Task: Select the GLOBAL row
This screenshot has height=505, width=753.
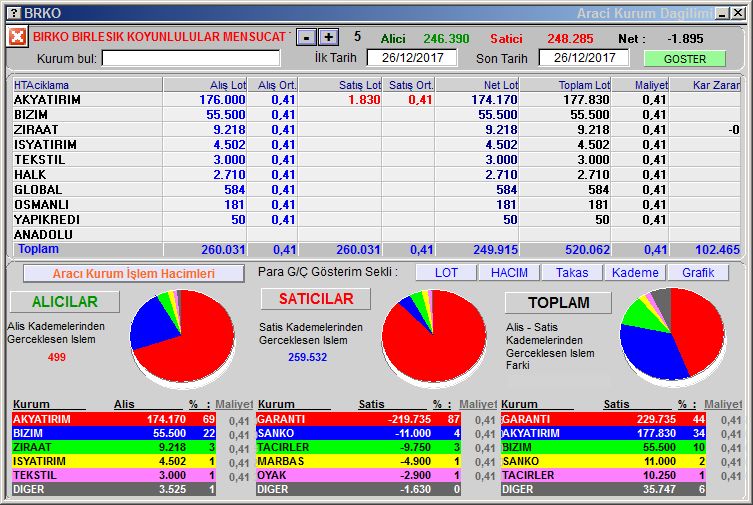Action: pos(376,190)
